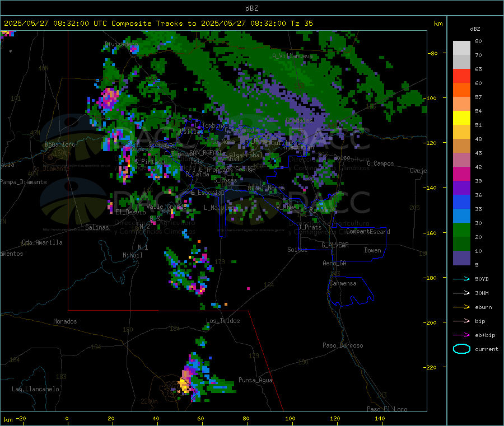Pick the 20-30 dBZ green swatch
504x426 pixels.
pyautogui.click(x=461, y=230)
